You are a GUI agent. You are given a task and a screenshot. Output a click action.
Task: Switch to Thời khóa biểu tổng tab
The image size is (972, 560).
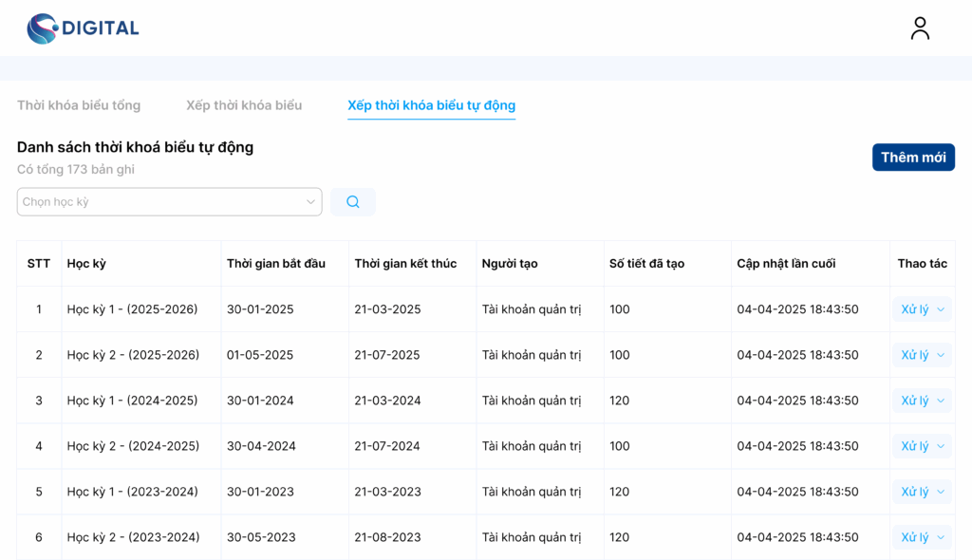[79, 105]
